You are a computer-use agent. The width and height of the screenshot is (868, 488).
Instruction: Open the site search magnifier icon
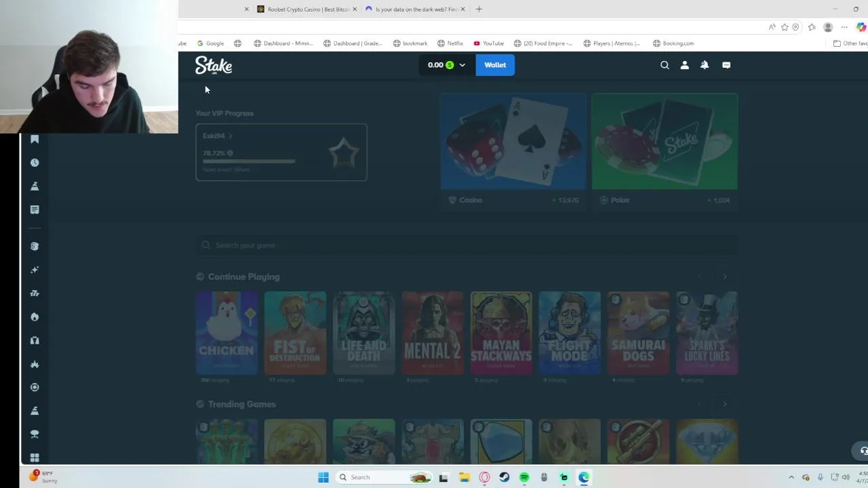pos(665,65)
